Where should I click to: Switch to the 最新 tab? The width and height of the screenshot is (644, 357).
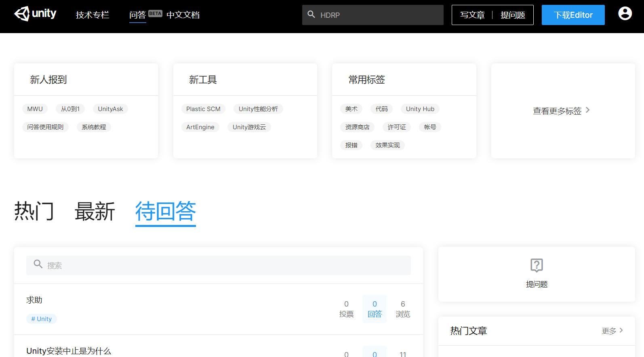[95, 211]
